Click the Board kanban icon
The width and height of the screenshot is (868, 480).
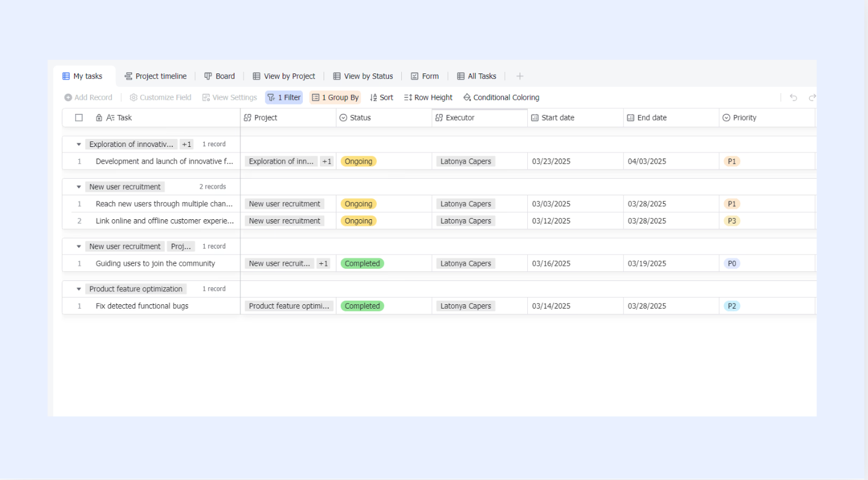208,77
